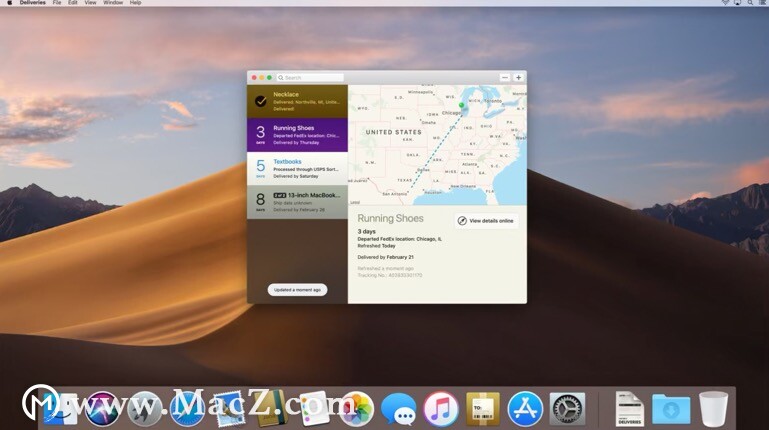Image resolution: width=769 pixels, height=430 pixels.
Task: Open the Mail stamp icon in Dock
Action: 229,408
